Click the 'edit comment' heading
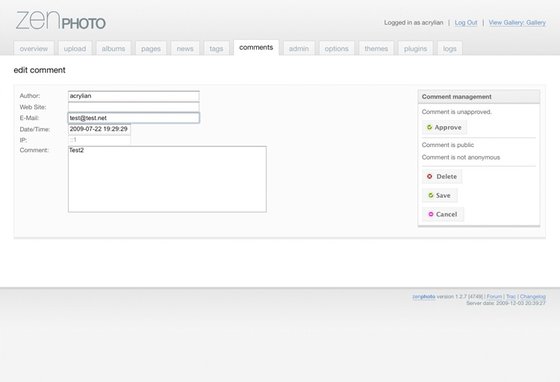 [x=40, y=70]
